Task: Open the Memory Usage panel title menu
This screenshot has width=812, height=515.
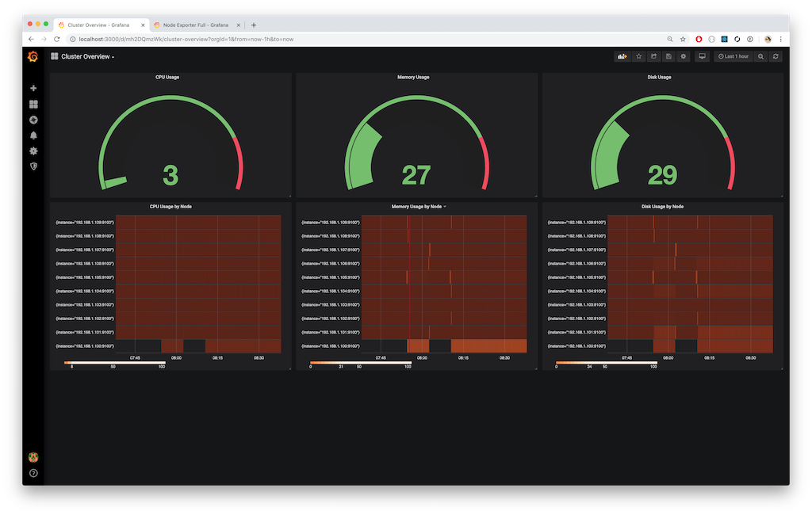Action: 413,77
